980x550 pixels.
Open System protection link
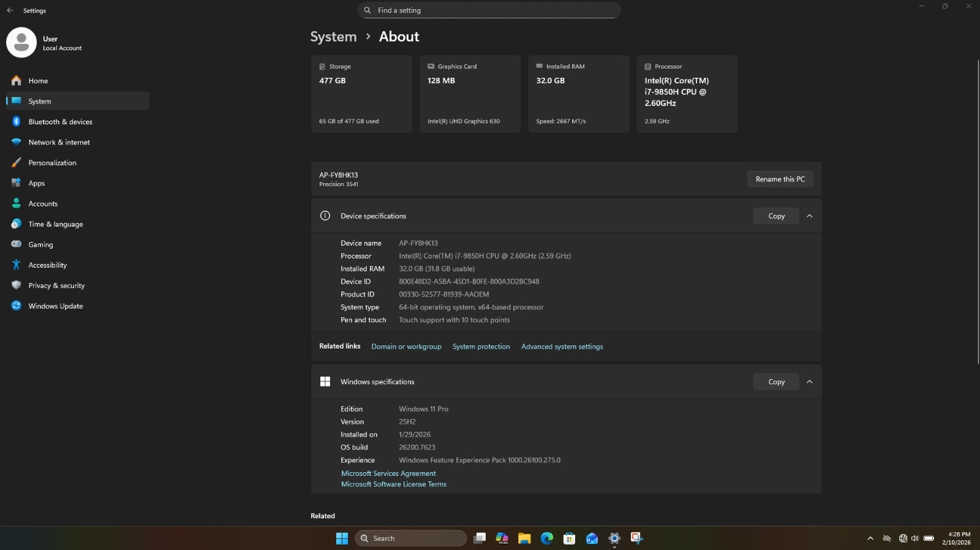pos(481,347)
